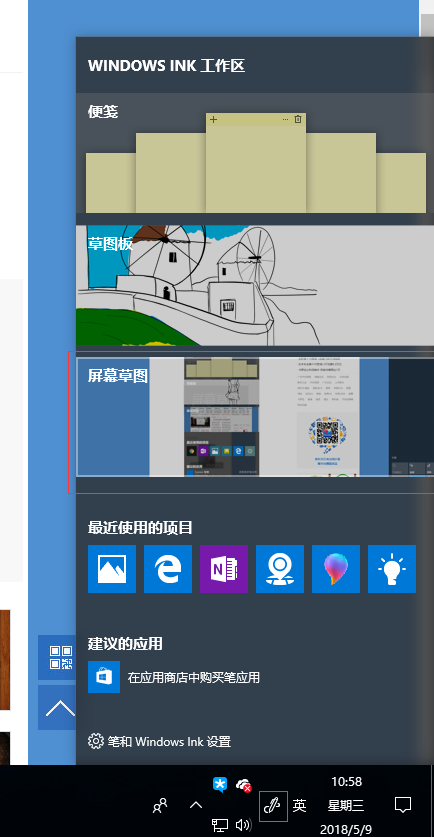Launch Paint 3D from recent items
This screenshot has width=434, height=837.
click(x=336, y=569)
